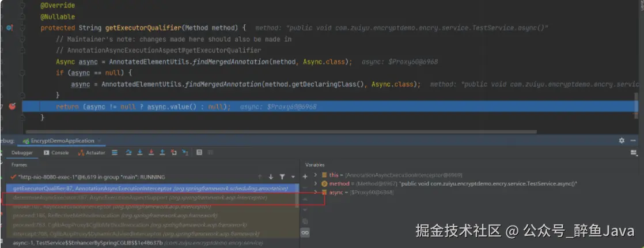Click the breakpoint at the return statement
The width and height of the screenshot is (644, 248).
[x=12, y=107]
